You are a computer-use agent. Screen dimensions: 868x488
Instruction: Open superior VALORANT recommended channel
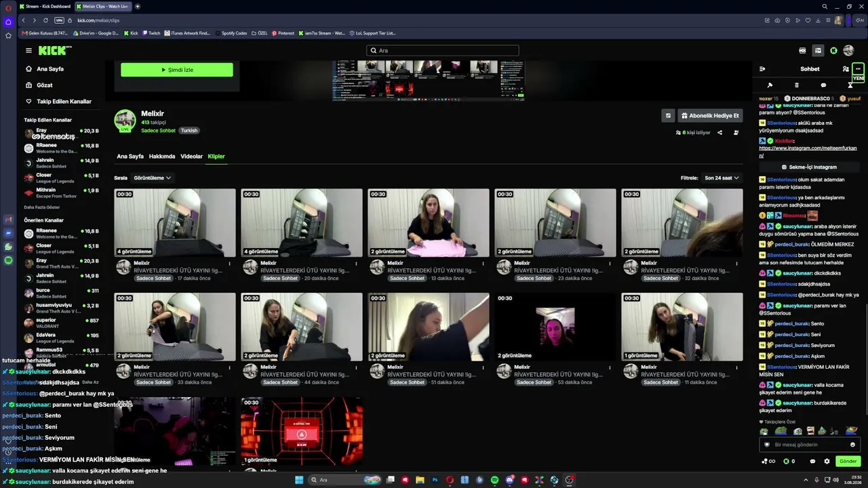(62, 323)
